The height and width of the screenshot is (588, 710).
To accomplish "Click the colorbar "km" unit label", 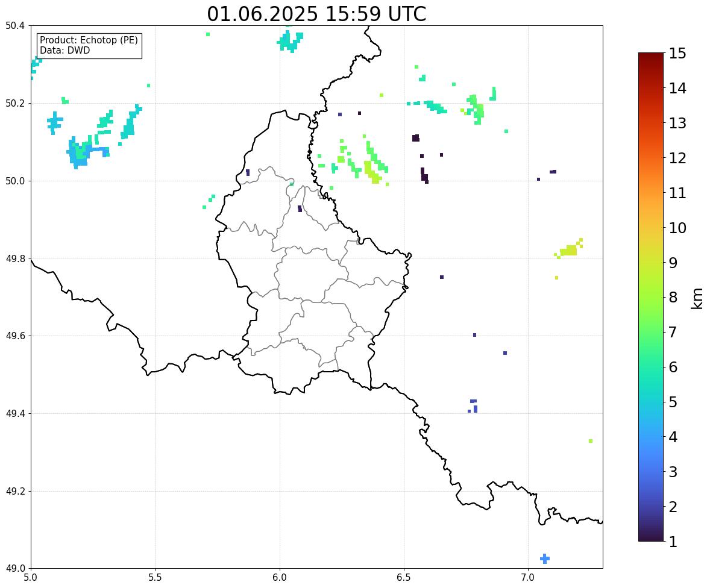I will [697, 298].
